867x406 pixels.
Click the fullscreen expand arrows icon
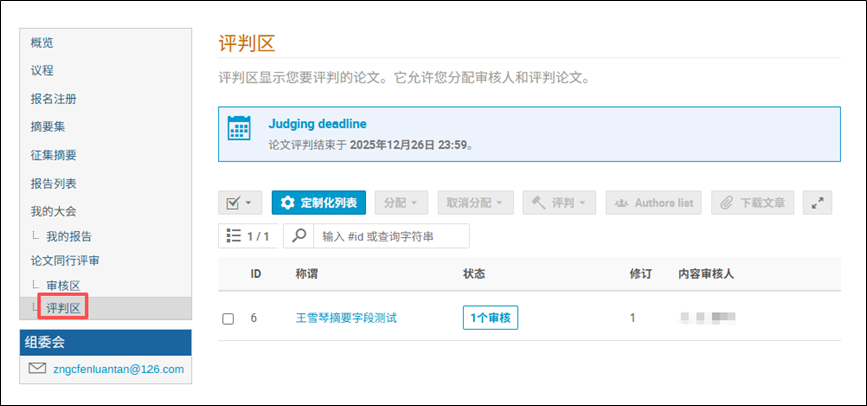[x=819, y=203]
